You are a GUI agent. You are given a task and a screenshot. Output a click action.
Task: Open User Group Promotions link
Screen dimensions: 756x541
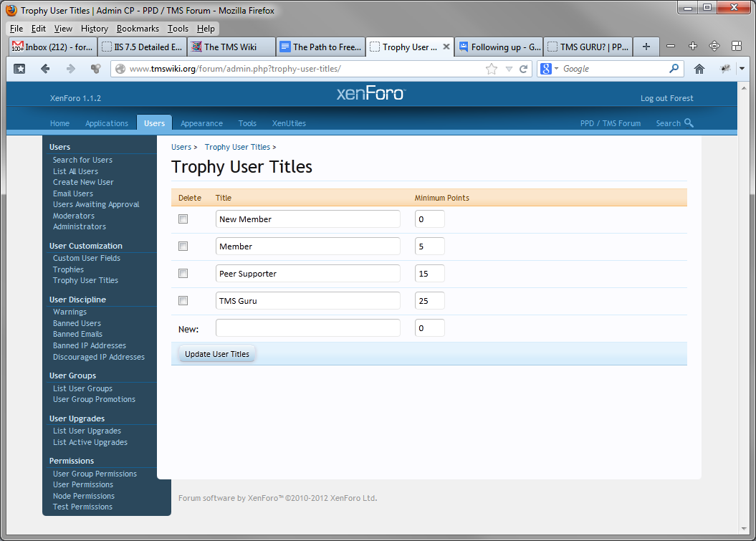coord(94,399)
